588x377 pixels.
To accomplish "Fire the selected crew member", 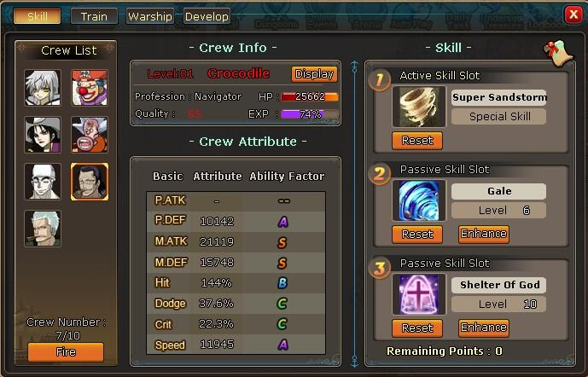I will (x=66, y=352).
